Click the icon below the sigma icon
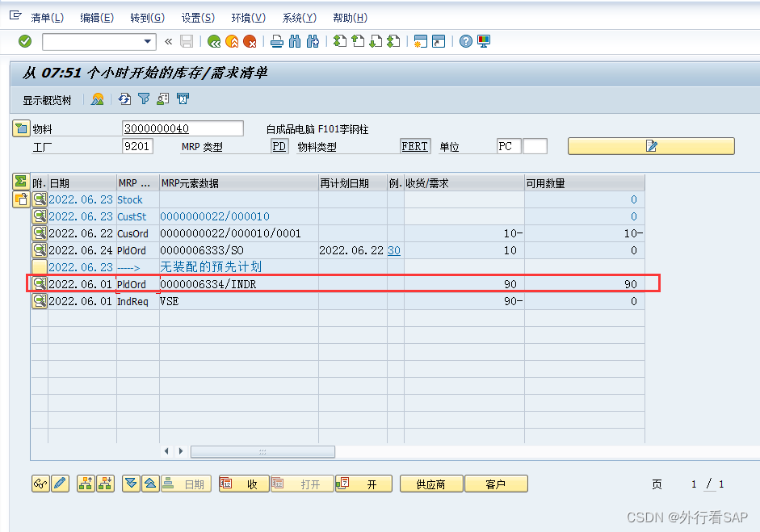This screenshot has height=532, width=760. 21,199
